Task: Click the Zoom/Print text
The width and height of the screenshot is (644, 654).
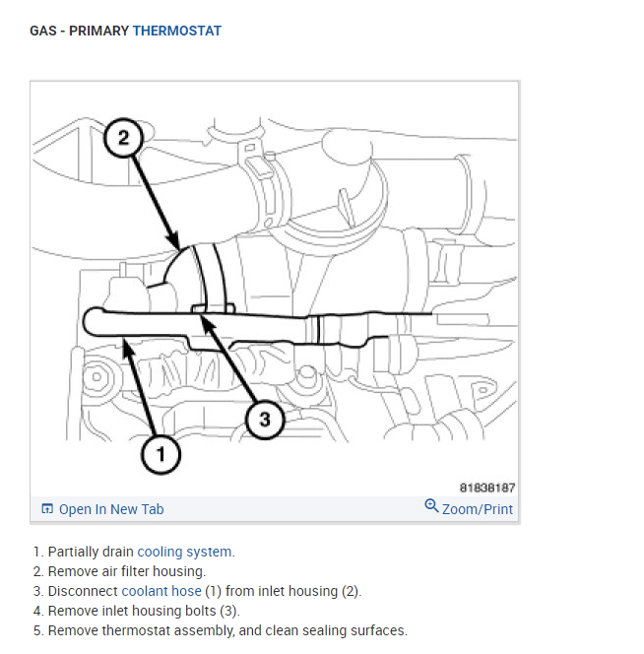Action: [478, 509]
